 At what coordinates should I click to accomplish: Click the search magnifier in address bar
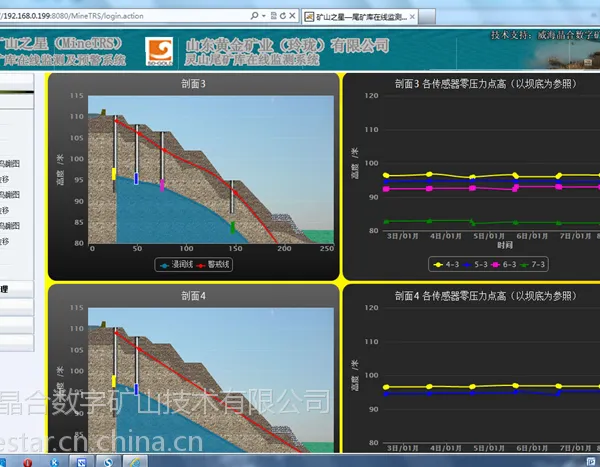(254, 16)
